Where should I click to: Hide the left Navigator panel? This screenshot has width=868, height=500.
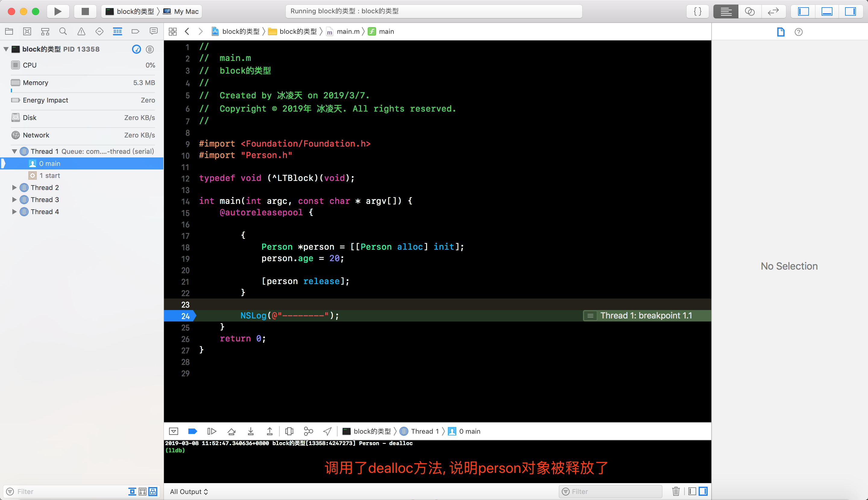tap(803, 11)
